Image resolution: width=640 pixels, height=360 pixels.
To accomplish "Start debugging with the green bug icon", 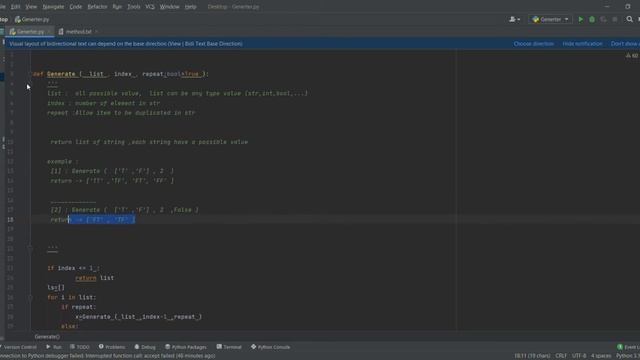I will click(x=592, y=19).
